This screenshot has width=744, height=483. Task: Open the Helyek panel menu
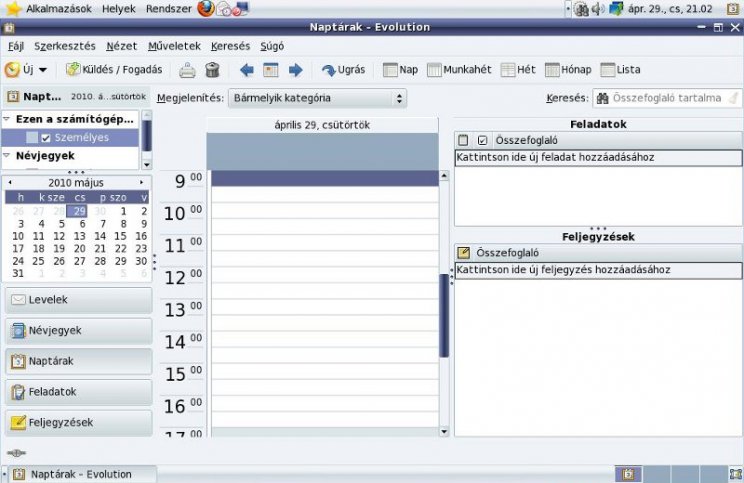click(119, 9)
